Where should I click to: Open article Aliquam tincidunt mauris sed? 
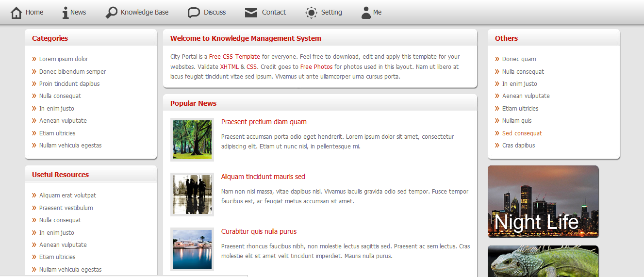tap(263, 177)
